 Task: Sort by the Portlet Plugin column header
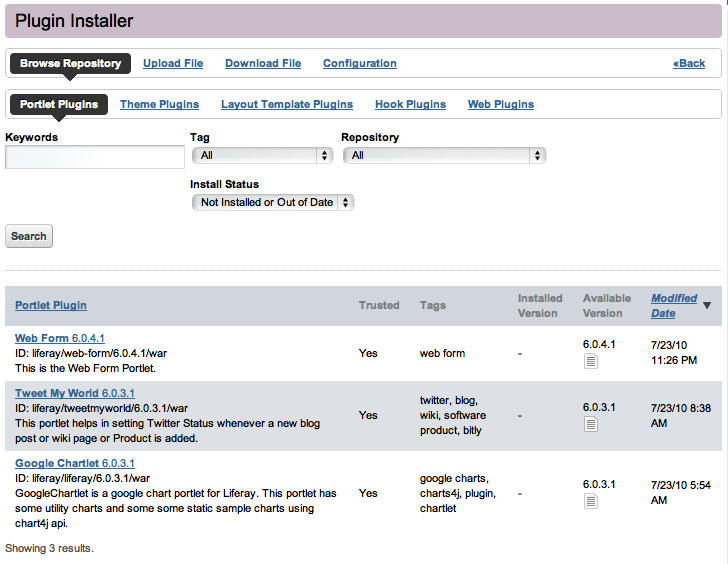(51, 305)
